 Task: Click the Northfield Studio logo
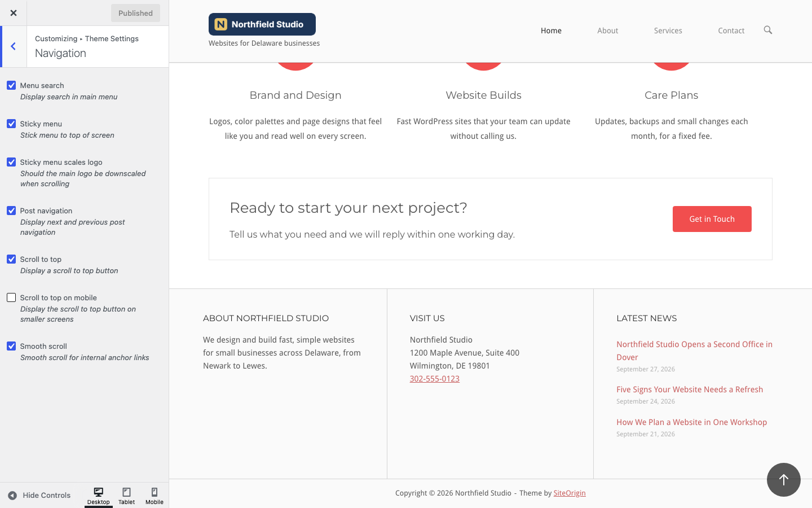pyautogui.click(x=262, y=24)
